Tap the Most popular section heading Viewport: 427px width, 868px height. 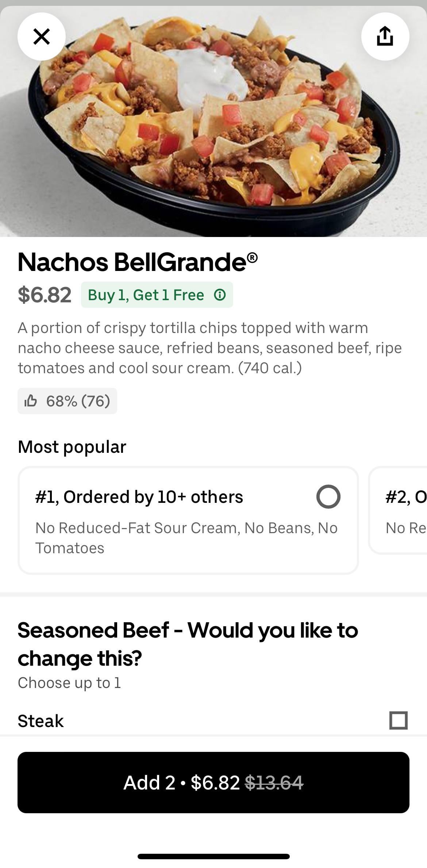point(72,447)
